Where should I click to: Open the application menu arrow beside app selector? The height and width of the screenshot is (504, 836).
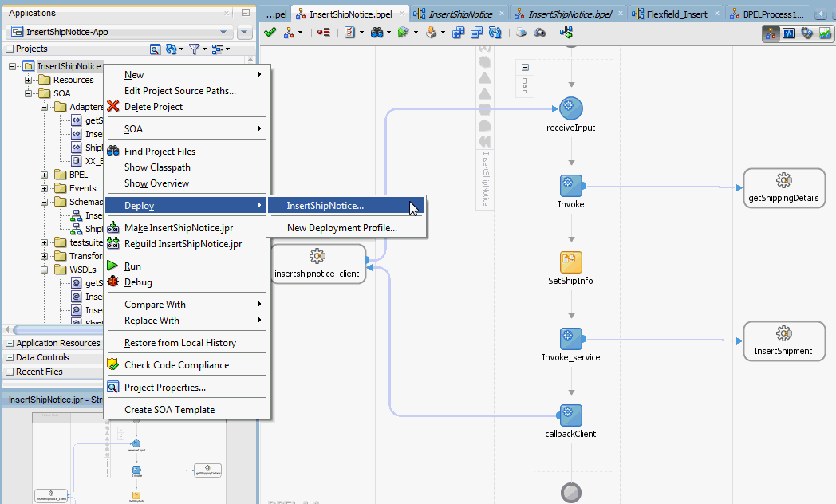pyautogui.click(x=243, y=32)
